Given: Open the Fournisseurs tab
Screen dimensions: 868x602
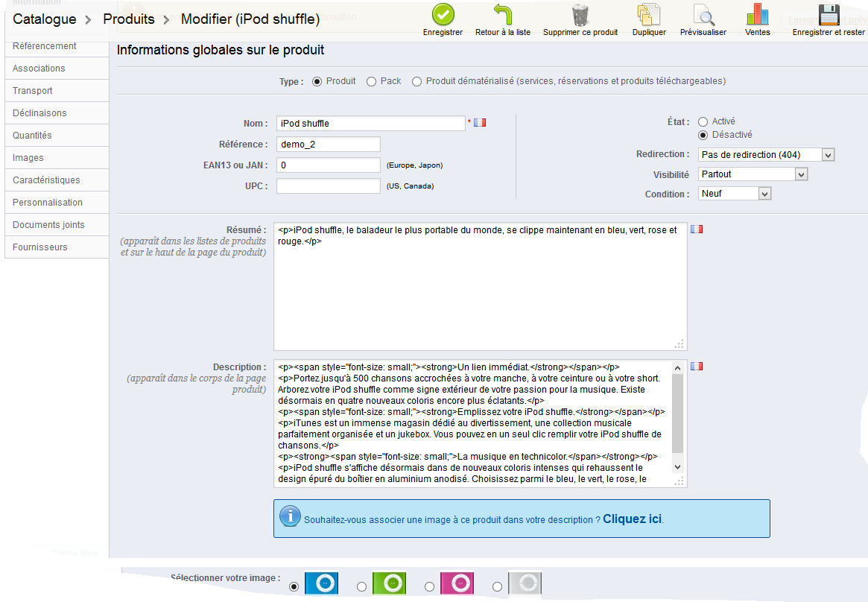Looking at the screenshot, I should pos(57,247).
